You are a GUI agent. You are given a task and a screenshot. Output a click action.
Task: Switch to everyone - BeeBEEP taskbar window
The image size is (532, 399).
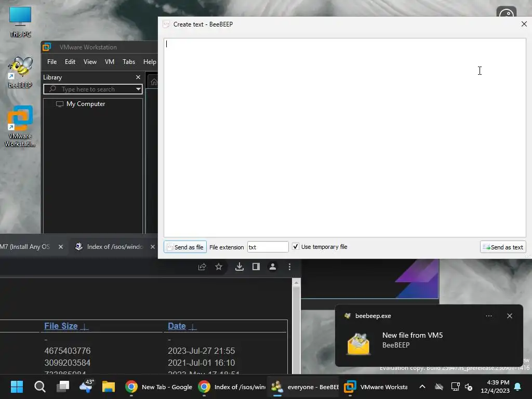coord(304,387)
